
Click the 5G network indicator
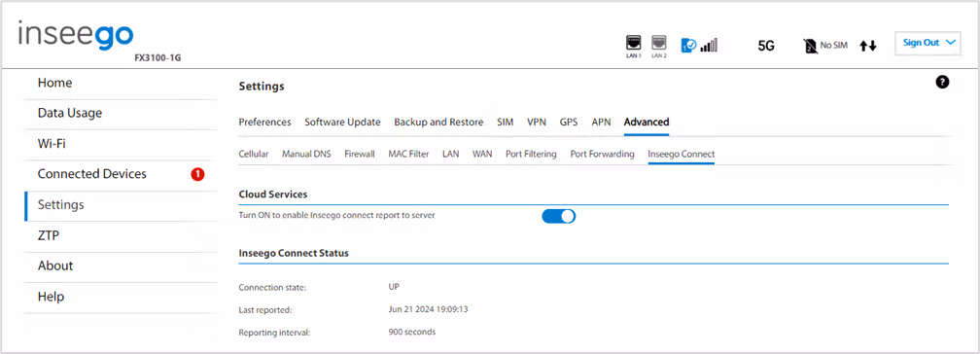[766, 46]
